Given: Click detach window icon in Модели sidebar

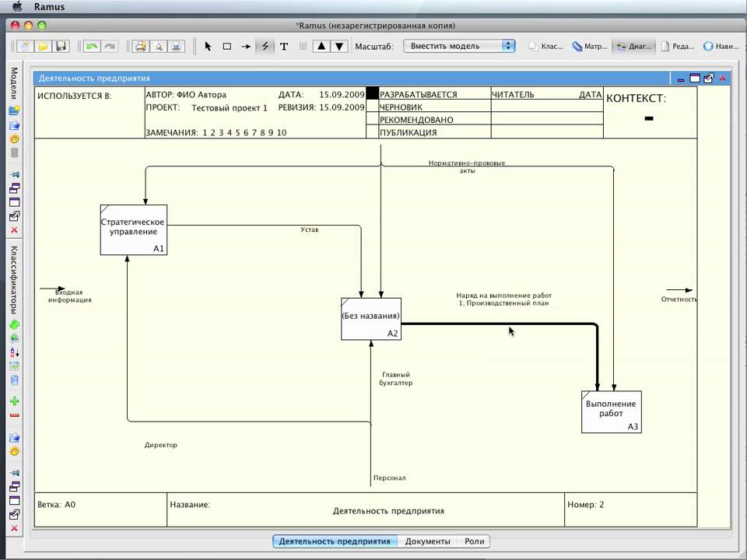Looking at the screenshot, I should click(x=14, y=216).
